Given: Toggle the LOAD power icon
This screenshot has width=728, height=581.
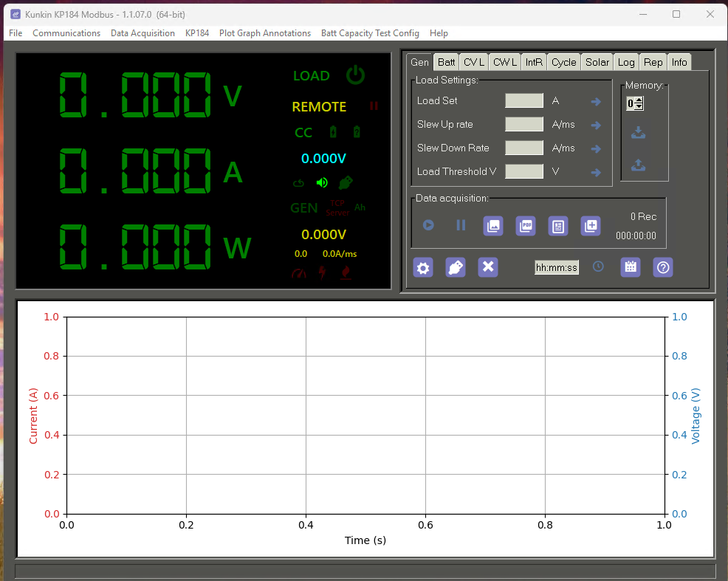Looking at the screenshot, I should pyautogui.click(x=356, y=75).
